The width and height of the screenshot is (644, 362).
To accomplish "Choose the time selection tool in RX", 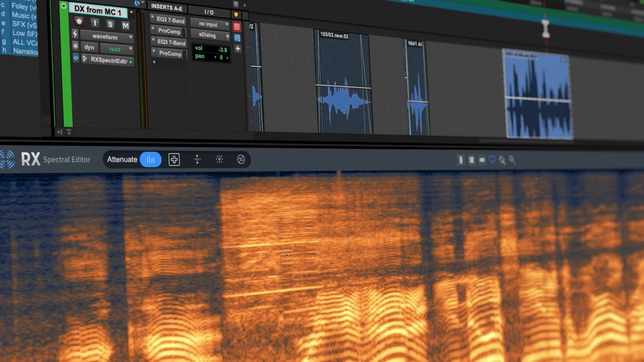I will pos(461,160).
